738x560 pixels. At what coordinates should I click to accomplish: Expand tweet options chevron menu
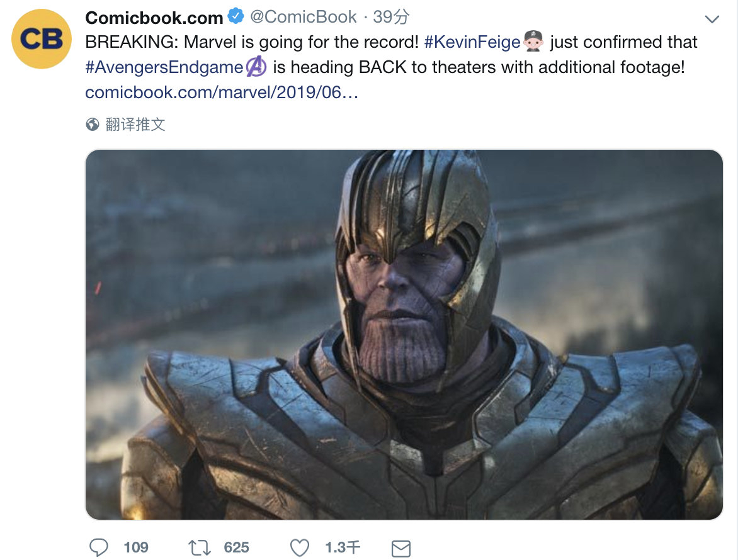(x=712, y=20)
